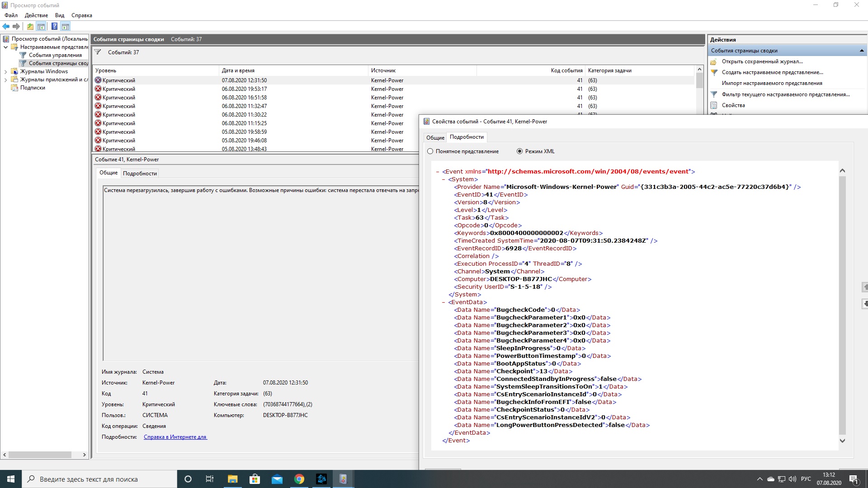This screenshot has height=488, width=868.
Task: Click scroll-up arrow of the event list scrollbar
Action: coord(700,70)
